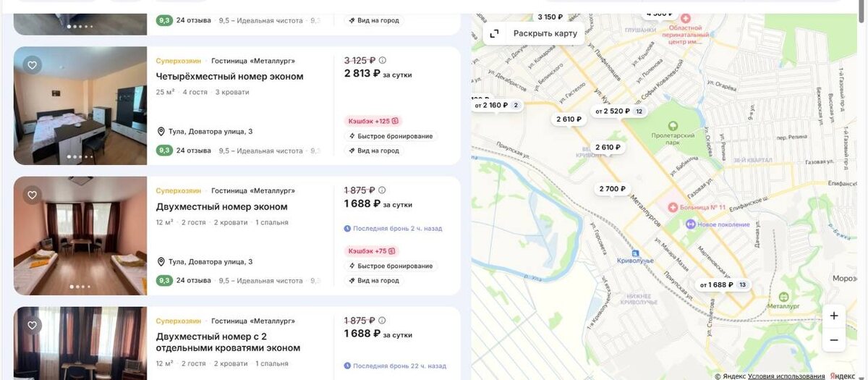Click location pin icon on Двухместный номер эконом card
This screenshot has width=868, height=380.
pyautogui.click(x=161, y=262)
